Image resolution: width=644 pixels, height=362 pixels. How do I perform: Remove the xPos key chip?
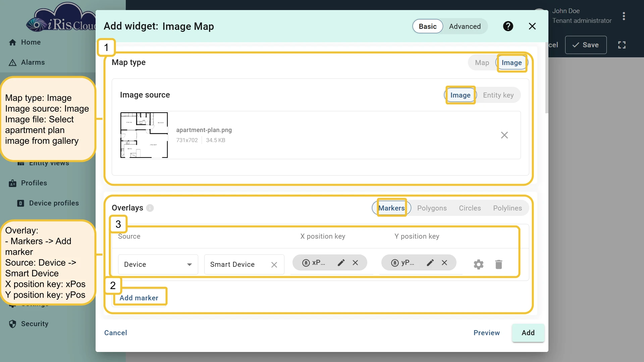[x=356, y=263]
